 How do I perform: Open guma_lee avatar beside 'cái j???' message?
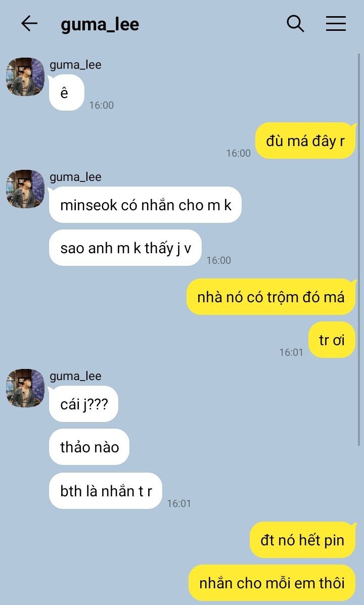pos(25,388)
